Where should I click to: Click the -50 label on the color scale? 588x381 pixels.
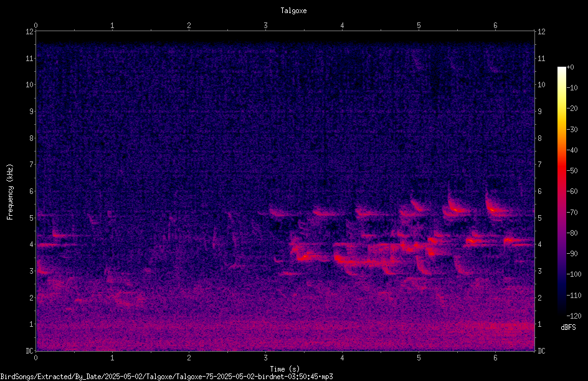[x=572, y=170]
